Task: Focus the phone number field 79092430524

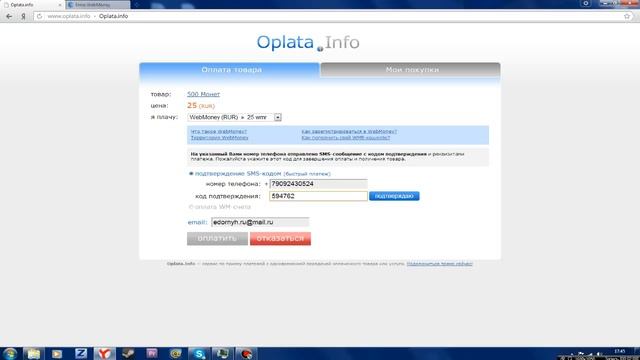Action: pos(318,184)
